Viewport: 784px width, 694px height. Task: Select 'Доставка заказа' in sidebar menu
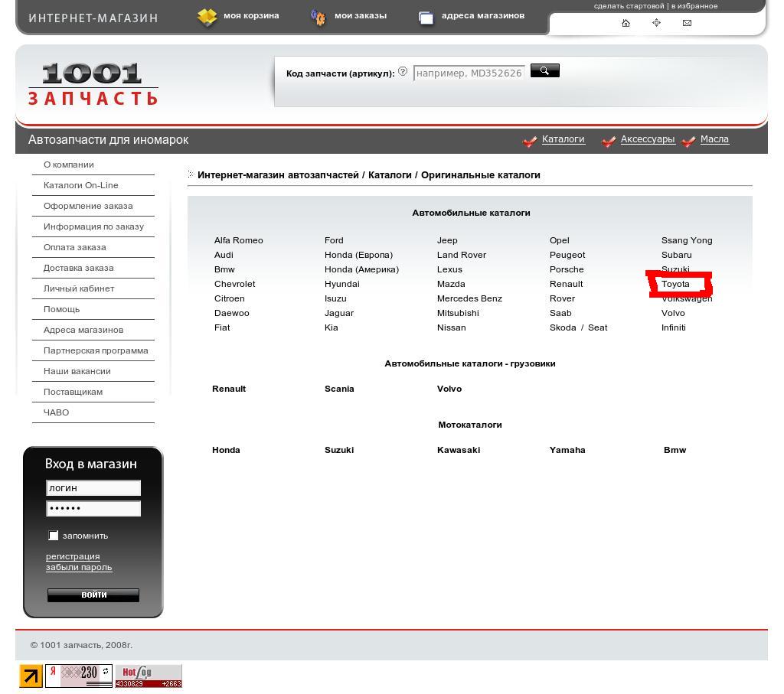(x=78, y=268)
